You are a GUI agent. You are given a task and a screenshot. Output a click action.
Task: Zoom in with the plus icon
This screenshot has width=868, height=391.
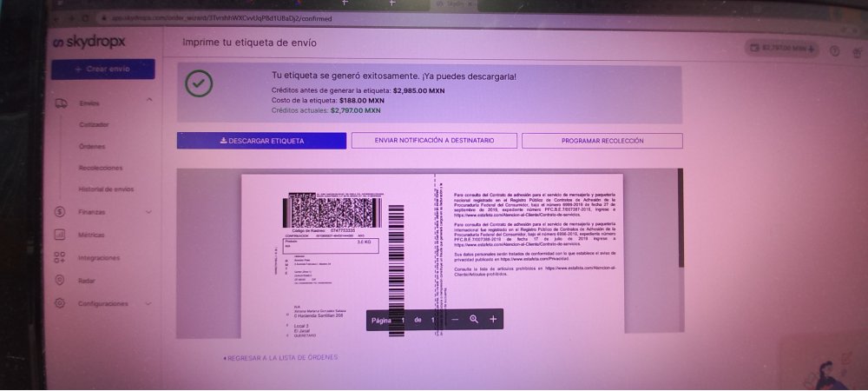point(493,320)
